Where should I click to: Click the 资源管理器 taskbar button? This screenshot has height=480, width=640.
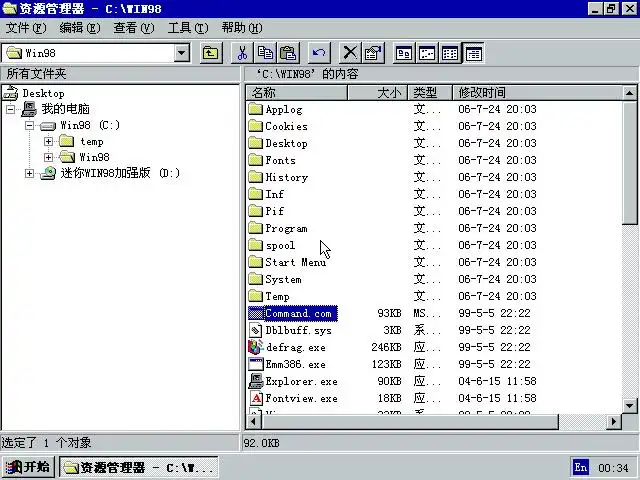[x=139, y=467]
